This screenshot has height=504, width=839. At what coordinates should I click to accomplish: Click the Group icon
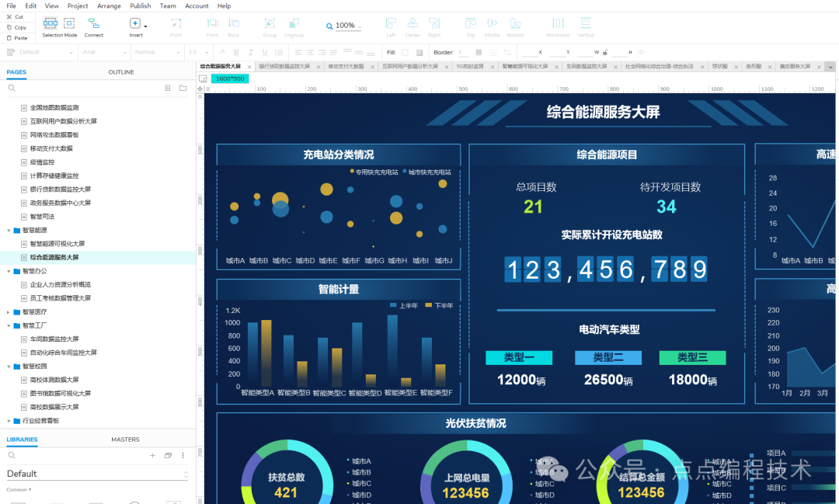pyautogui.click(x=270, y=23)
